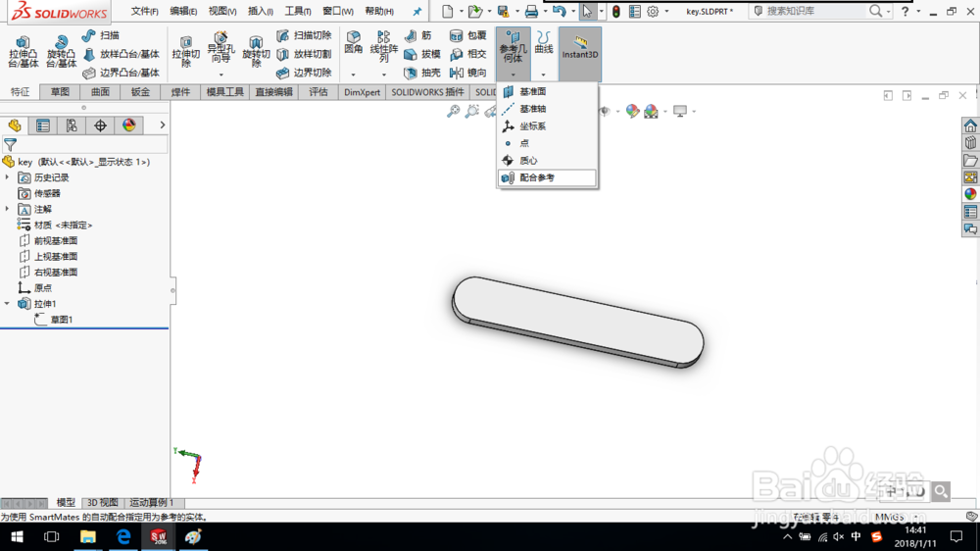The width and height of the screenshot is (980, 551).
Task: Open FeatureManager design tree tab
Action: click(15, 125)
